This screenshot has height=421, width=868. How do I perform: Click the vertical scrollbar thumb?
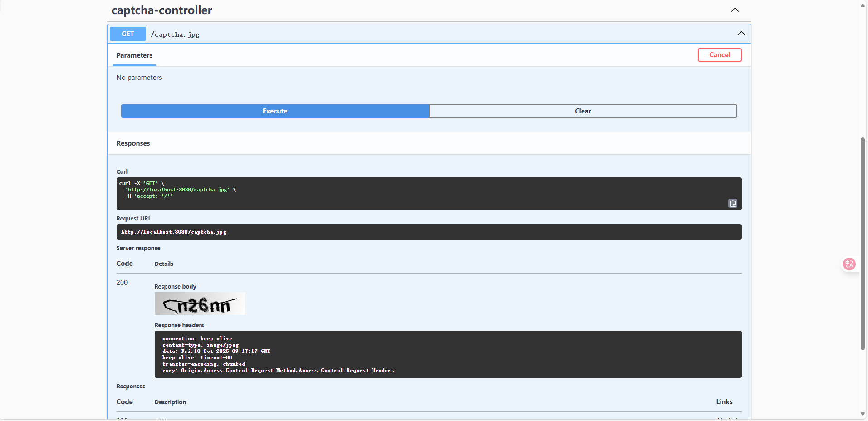pyautogui.click(x=863, y=243)
